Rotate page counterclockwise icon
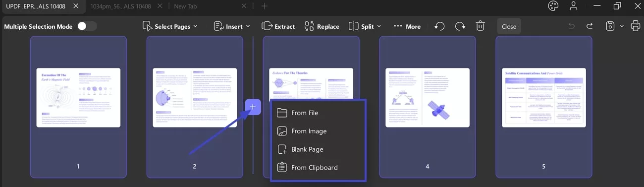The width and height of the screenshot is (644, 187). (x=439, y=26)
